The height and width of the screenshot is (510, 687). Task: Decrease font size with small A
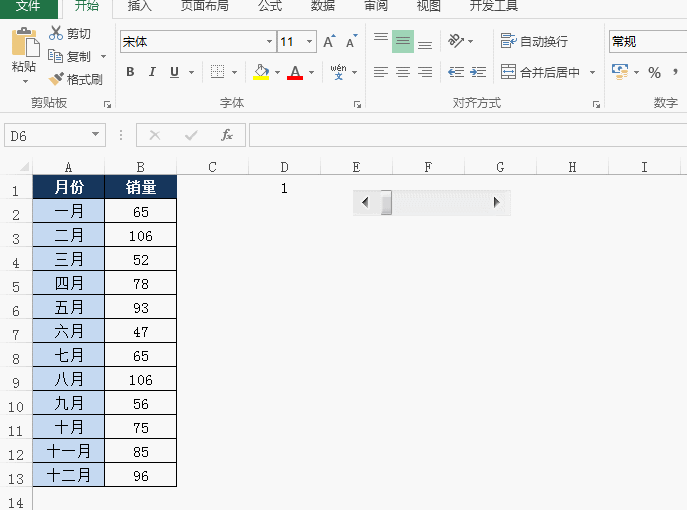point(351,42)
